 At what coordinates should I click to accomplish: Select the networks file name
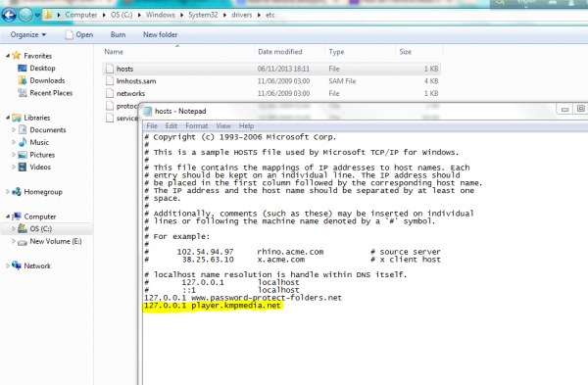click(130, 93)
